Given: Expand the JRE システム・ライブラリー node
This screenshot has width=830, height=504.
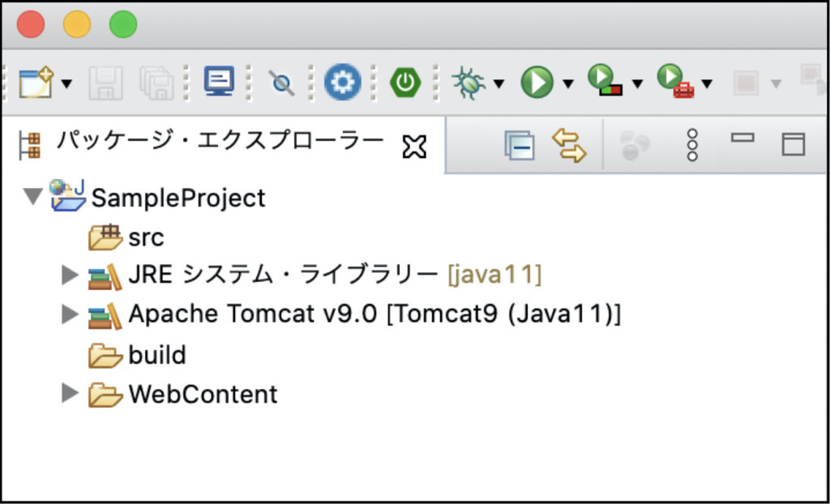Looking at the screenshot, I should tap(71, 275).
